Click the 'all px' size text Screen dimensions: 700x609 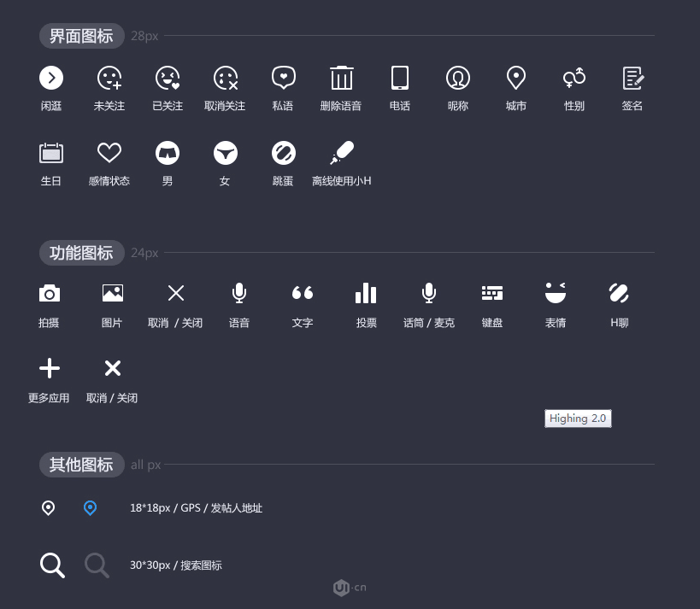145,465
